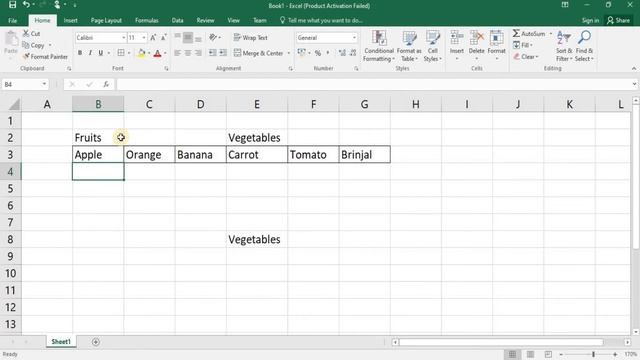The height and width of the screenshot is (360, 640).
Task: Save the workbook with the Save icon
Action: click(12, 5)
